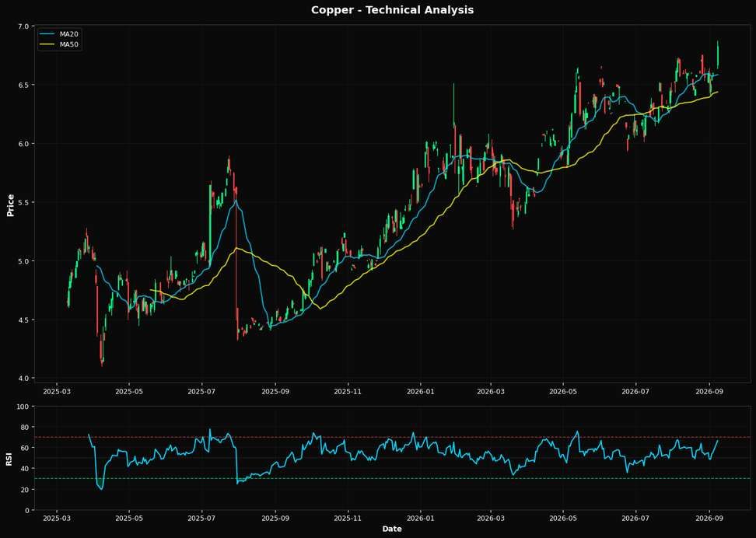Click the 80 tick on the RSI axis
The image size is (756, 538).
tap(26, 428)
